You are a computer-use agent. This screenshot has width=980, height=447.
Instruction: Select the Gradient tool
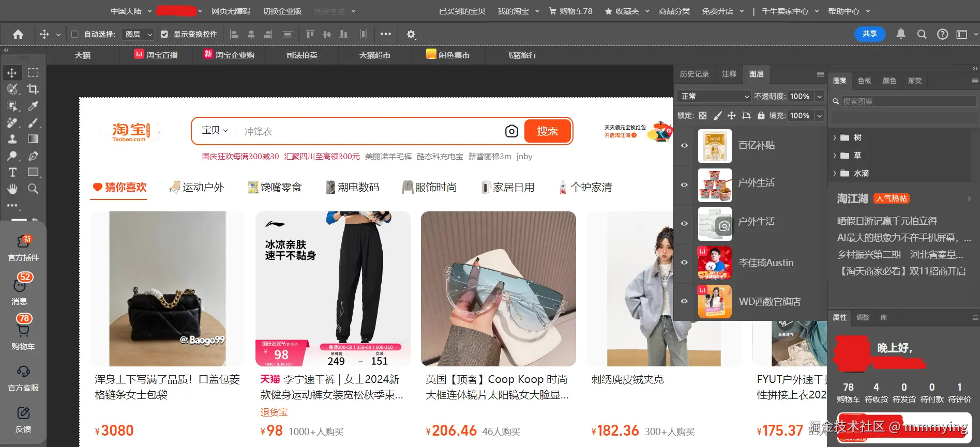click(x=33, y=139)
